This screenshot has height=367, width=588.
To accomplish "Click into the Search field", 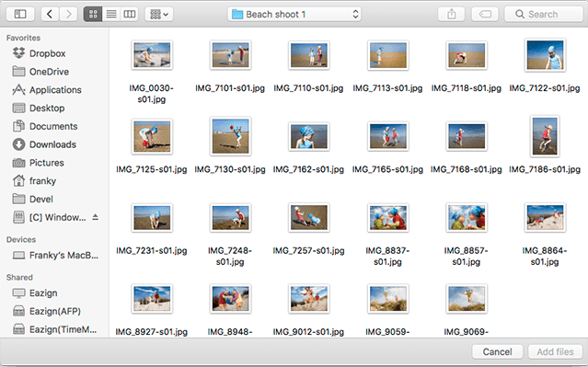I will pyautogui.click(x=544, y=14).
